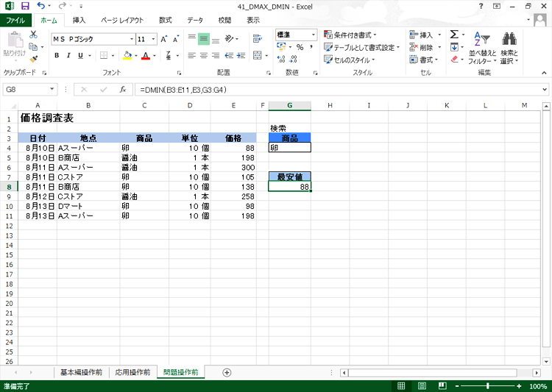Activate the Format Painter brush

[34, 60]
